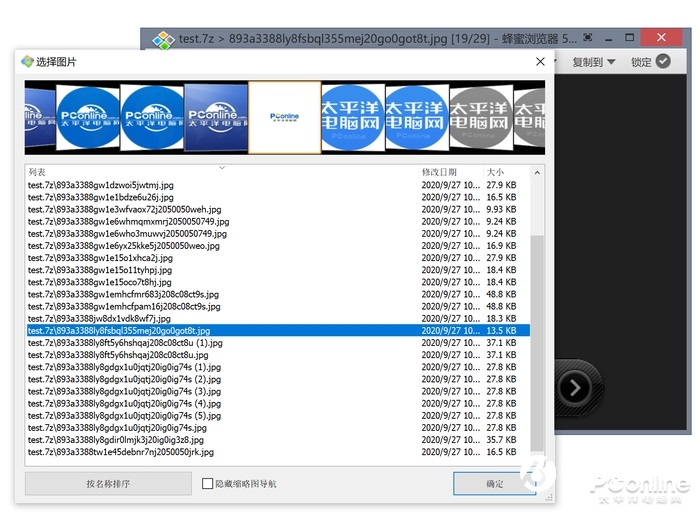Click the honey viewer app icon in title bar
Image resolution: width=700 pixels, height=512 pixels.
click(163, 40)
